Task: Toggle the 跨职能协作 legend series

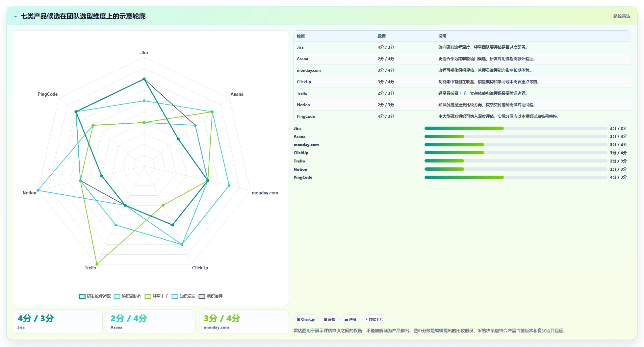Action: 128,296
